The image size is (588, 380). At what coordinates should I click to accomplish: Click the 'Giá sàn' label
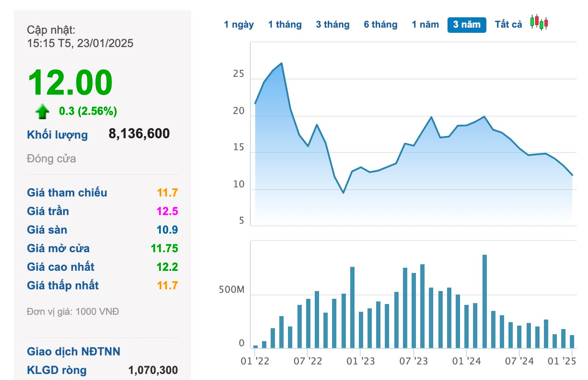click(47, 230)
